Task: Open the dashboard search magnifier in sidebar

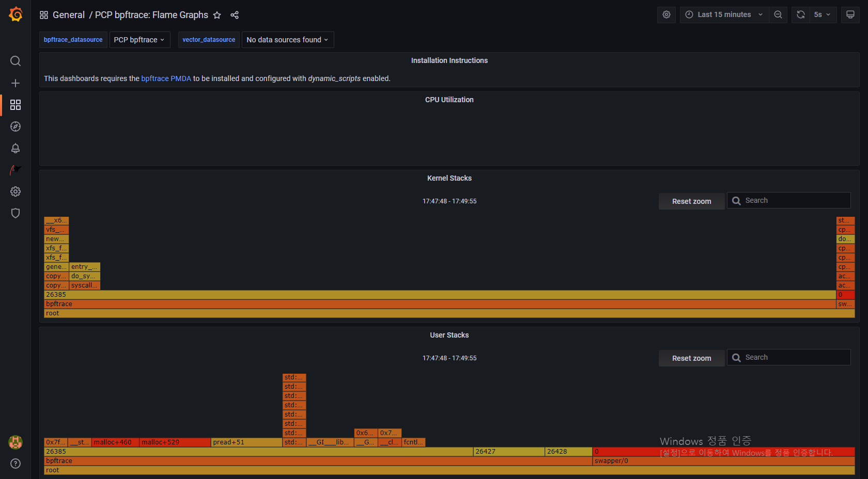Action: coord(16,61)
